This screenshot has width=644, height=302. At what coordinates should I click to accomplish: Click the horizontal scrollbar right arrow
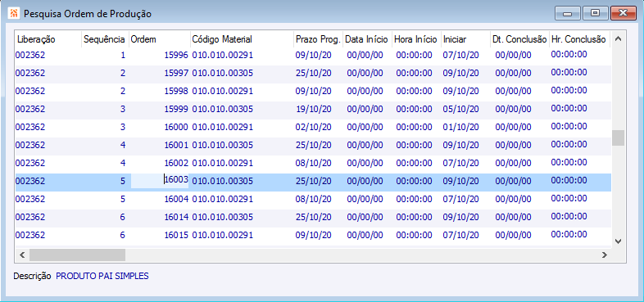[x=604, y=255]
